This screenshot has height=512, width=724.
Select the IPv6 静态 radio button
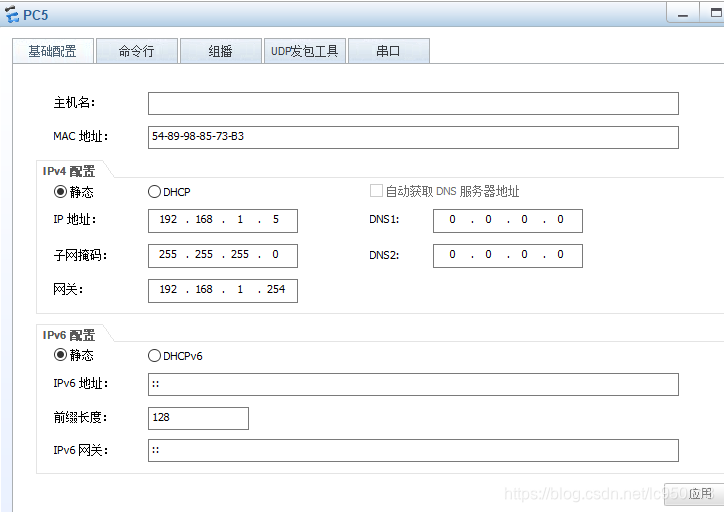(x=60, y=355)
